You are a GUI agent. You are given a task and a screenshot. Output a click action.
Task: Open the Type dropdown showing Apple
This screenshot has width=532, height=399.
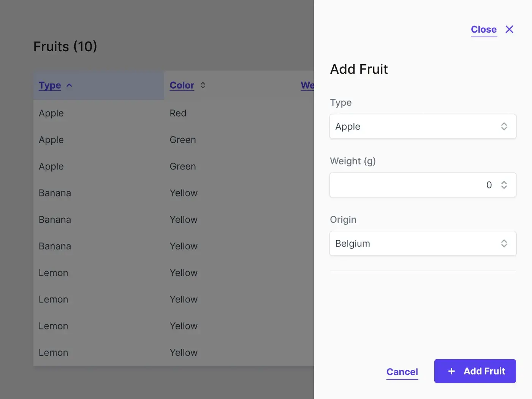[x=423, y=127]
